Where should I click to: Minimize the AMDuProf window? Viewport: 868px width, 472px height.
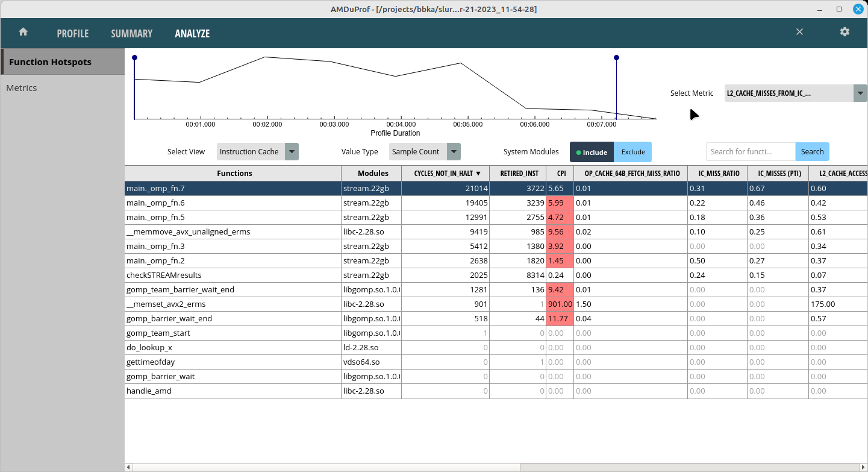click(819, 9)
